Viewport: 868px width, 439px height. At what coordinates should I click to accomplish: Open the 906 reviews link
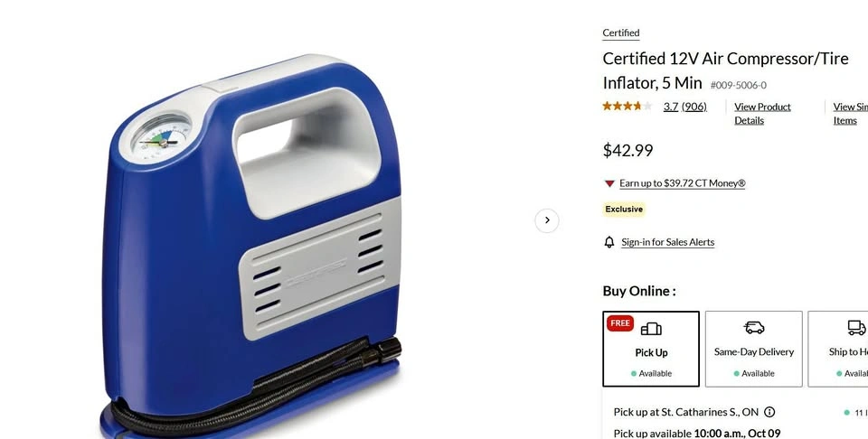click(694, 107)
